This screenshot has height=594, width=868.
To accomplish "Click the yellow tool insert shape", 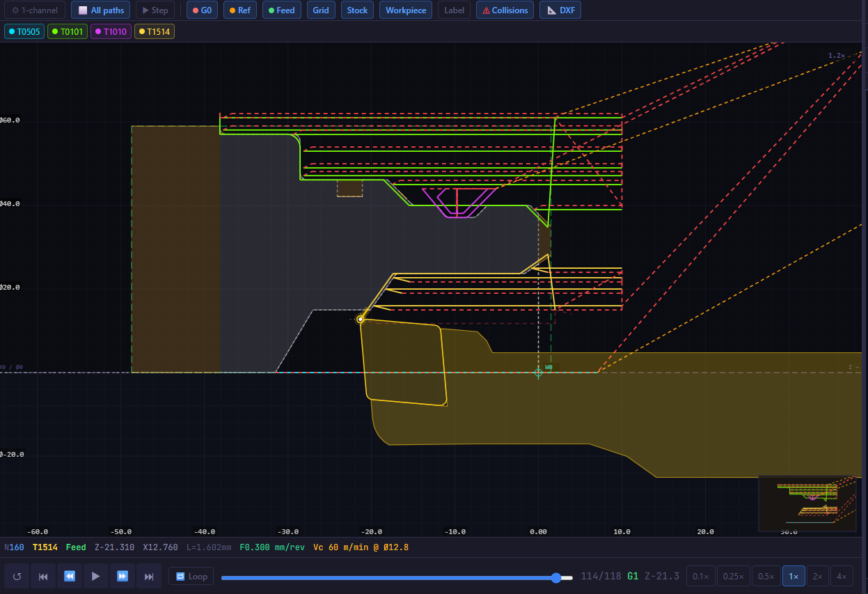I will [x=404, y=364].
